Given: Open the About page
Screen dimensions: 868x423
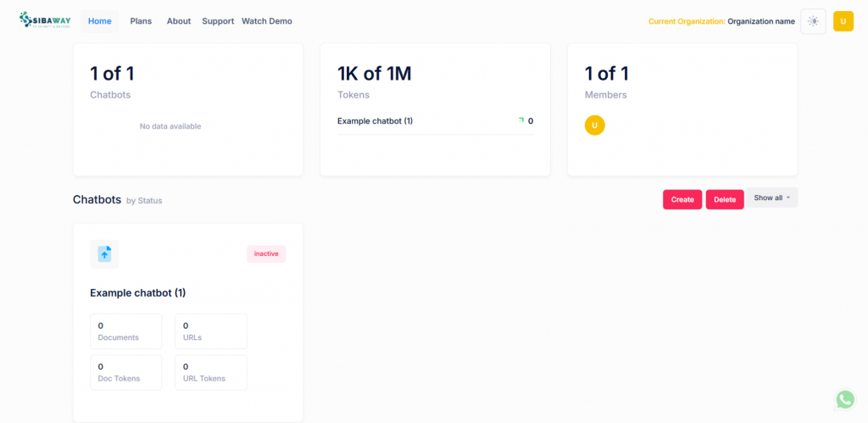Looking at the screenshot, I should click(x=179, y=21).
